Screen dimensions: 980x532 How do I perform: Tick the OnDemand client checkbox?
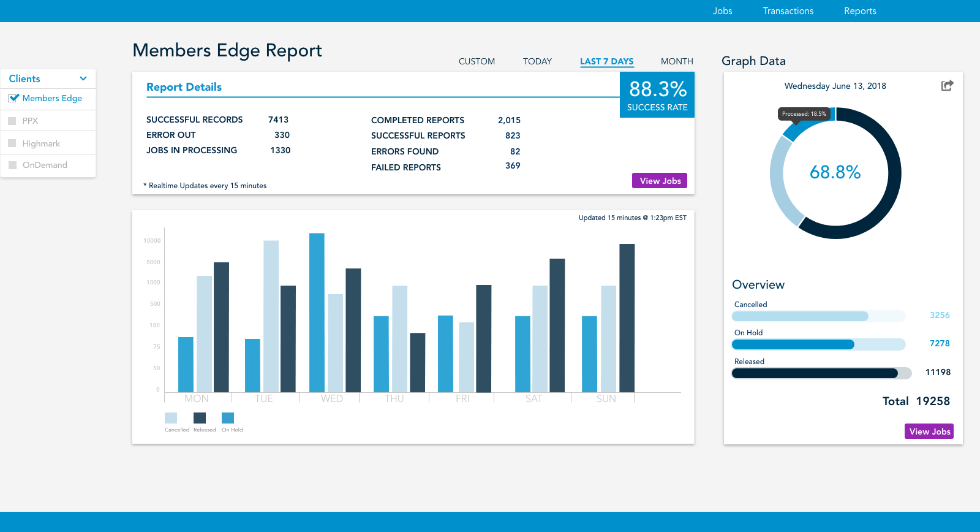click(12, 165)
